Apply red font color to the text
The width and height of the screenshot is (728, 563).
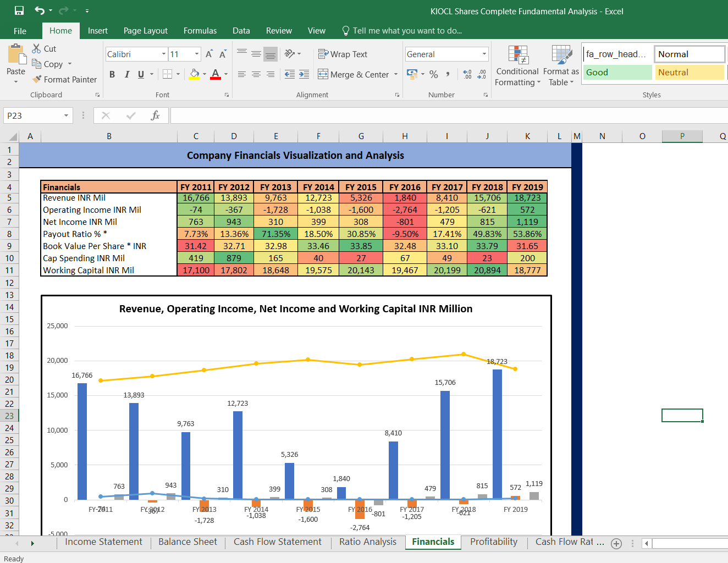[x=216, y=74]
